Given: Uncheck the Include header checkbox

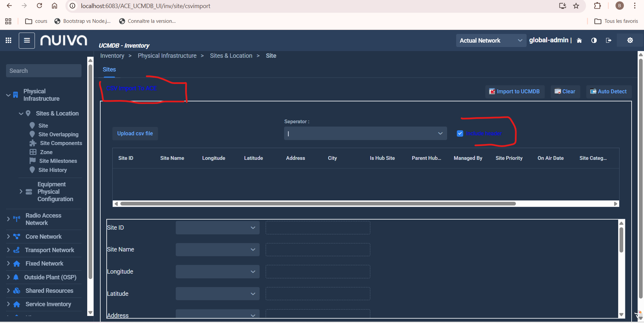Looking at the screenshot, I should (x=460, y=134).
